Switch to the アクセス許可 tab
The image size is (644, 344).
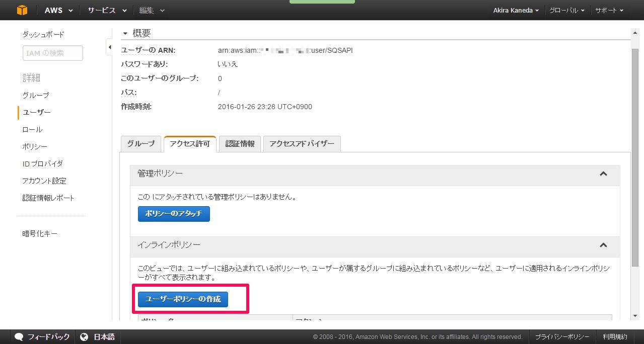[x=190, y=144]
